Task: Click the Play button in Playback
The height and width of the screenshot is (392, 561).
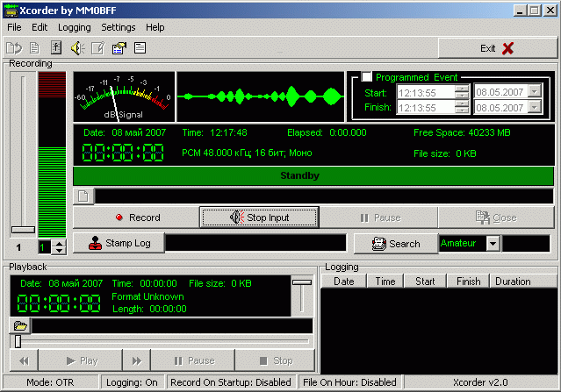Action: point(80,361)
